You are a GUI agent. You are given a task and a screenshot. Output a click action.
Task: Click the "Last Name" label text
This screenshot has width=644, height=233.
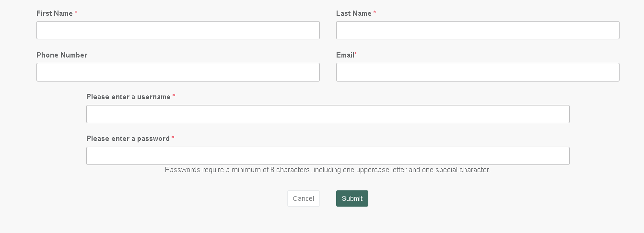pos(353,13)
